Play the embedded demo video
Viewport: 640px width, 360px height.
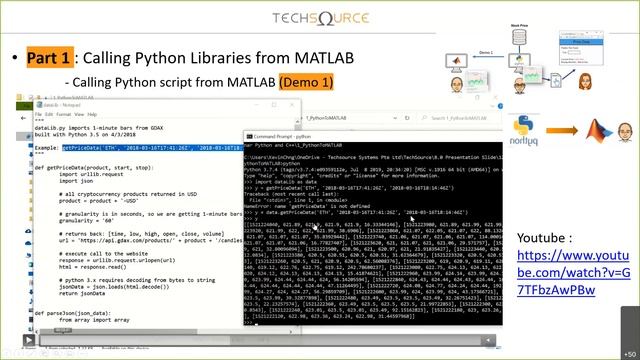pyautogui.click(x=29, y=340)
